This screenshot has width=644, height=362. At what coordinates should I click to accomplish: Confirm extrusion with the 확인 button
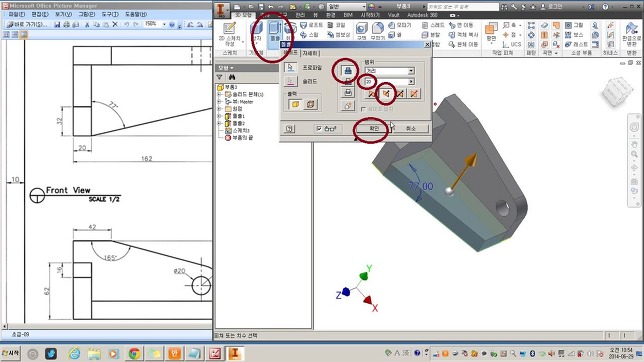(x=373, y=129)
